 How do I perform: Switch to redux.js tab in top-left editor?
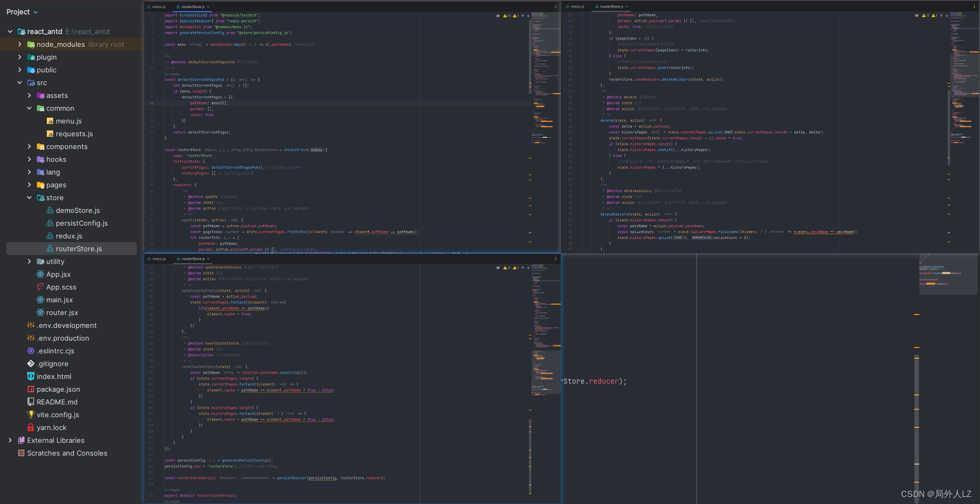click(x=157, y=7)
